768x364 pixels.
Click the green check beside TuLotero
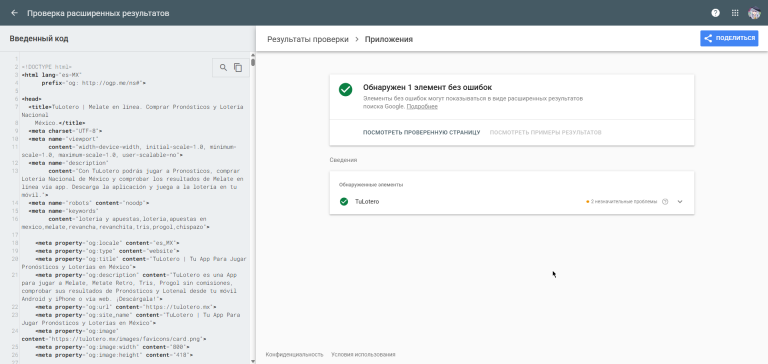click(x=344, y=202)
